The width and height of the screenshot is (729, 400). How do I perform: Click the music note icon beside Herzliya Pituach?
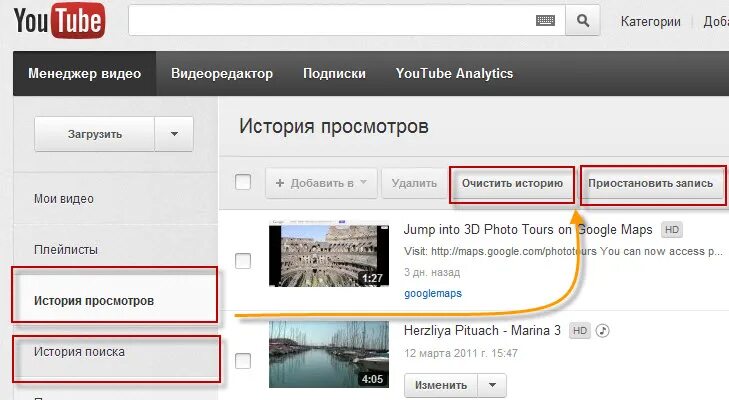603,331
